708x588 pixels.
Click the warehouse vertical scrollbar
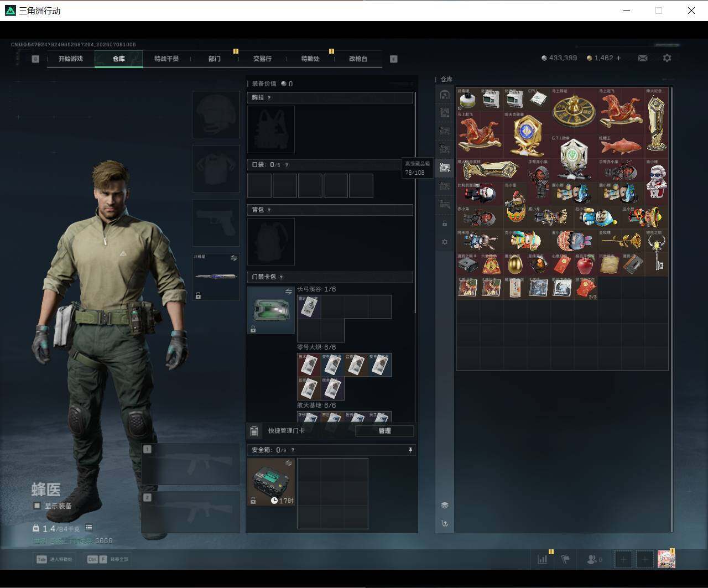click(671, 310)
